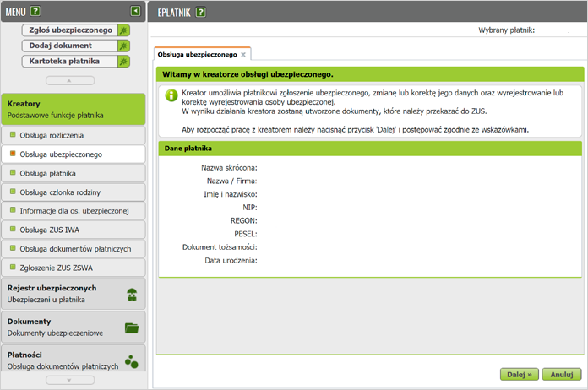This screenshot has height=390, width=588.
Task: Click the green info icon in welcome box
Action: 171,95
